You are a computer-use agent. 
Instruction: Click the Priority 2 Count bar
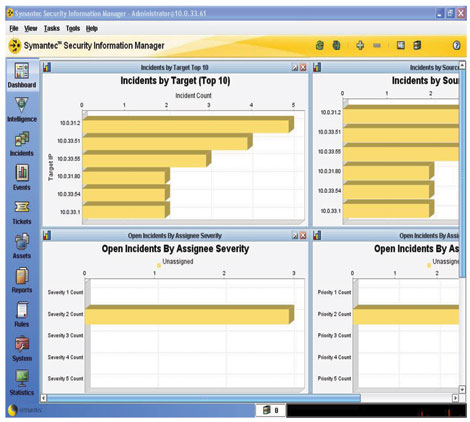(x=406, y=314)
